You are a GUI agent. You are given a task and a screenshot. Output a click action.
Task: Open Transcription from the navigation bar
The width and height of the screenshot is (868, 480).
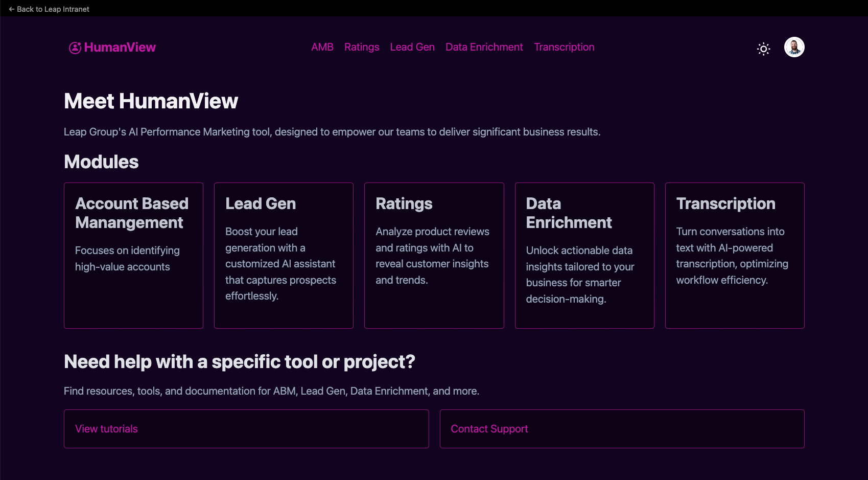564,47
